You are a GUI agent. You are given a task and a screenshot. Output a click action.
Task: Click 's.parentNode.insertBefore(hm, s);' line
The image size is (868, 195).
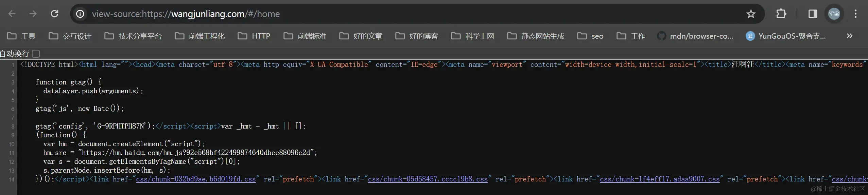[107, 170]
